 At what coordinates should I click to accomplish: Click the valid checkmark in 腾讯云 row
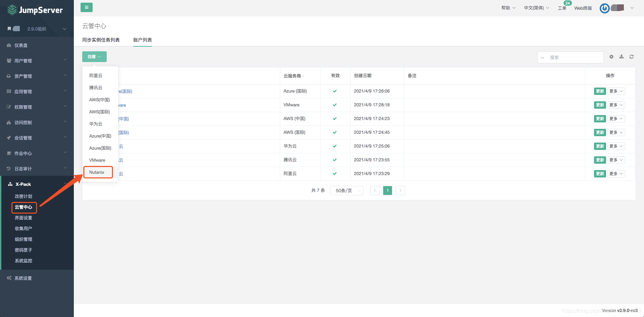pos(335,160)
